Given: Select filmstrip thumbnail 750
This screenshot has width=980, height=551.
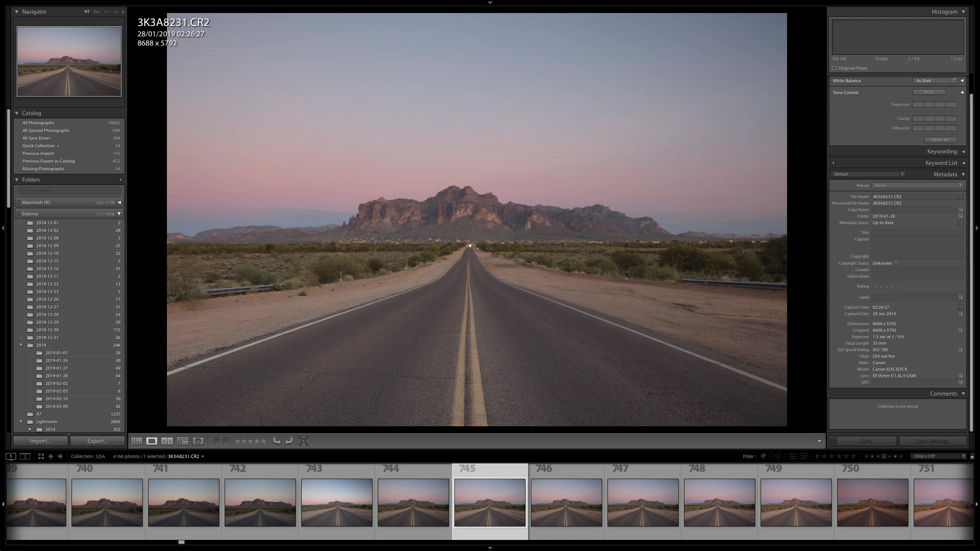Looking at the screenshot, I should (x=872, y=502).
